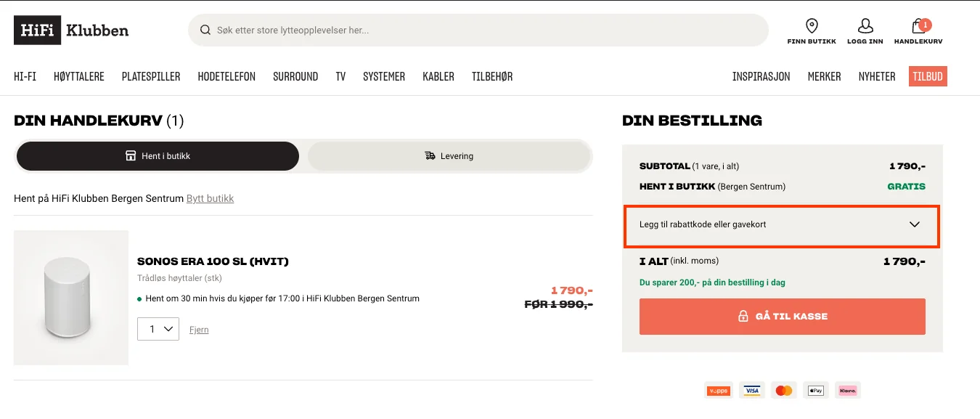Image resolution: width=980 pixels, height=419 pixels.
Task: Click GÅ TIL KASSE checkout button
Action: (x=783, y=317)
